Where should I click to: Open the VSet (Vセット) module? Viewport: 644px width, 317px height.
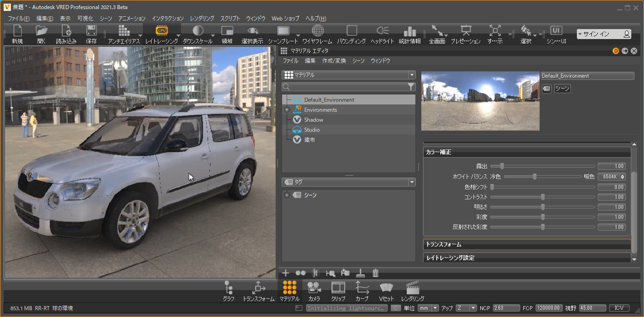(x=386, y=287)
